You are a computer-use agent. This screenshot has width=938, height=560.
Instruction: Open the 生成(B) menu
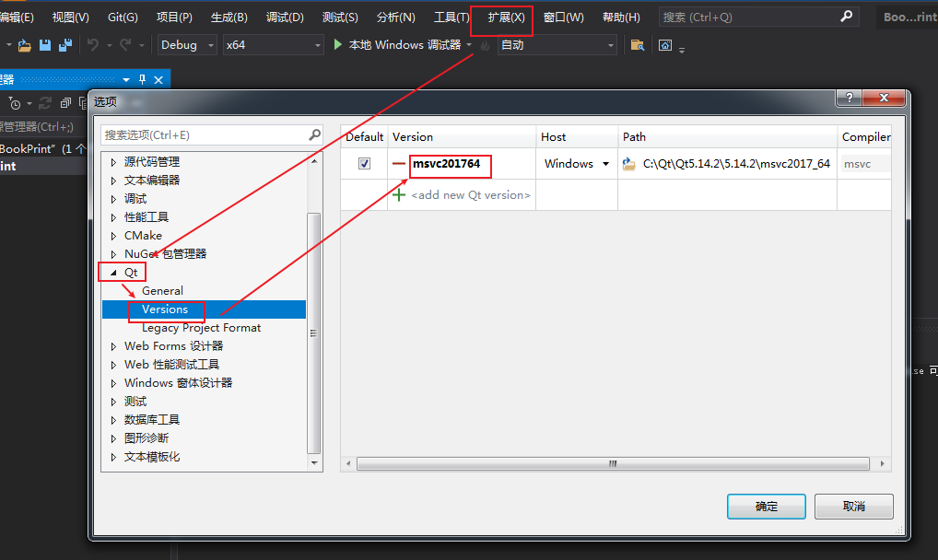click(229, 17)
